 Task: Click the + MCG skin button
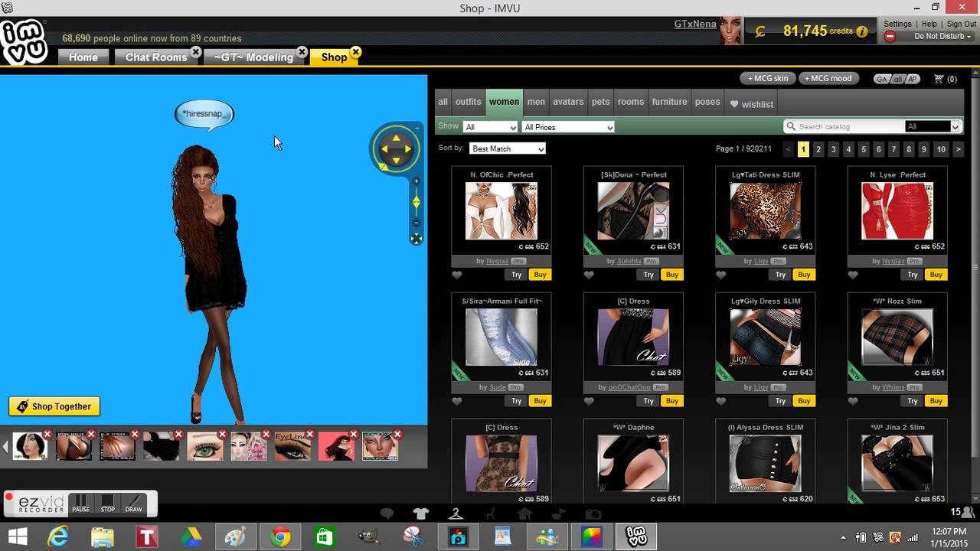click(768, 79)
